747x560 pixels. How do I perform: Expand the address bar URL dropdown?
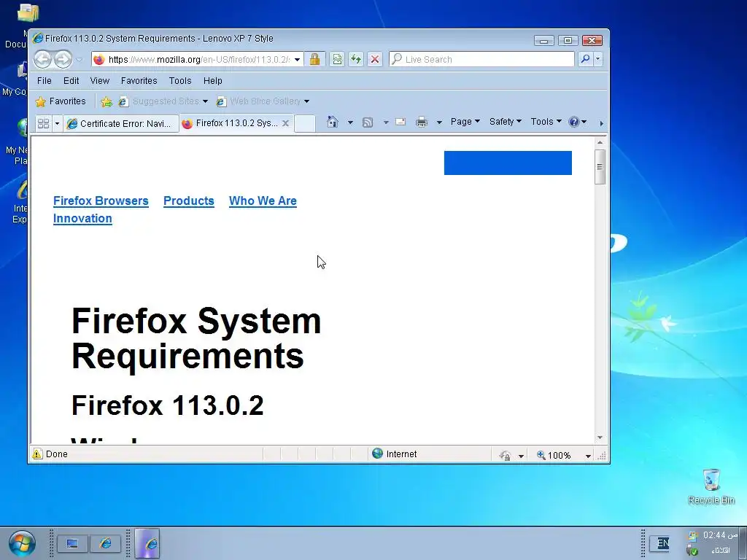click(x=298, y=60)
